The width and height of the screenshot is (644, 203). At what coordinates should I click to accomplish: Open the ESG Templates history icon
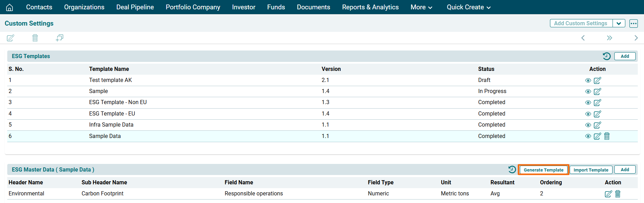(x=606, y=56)
